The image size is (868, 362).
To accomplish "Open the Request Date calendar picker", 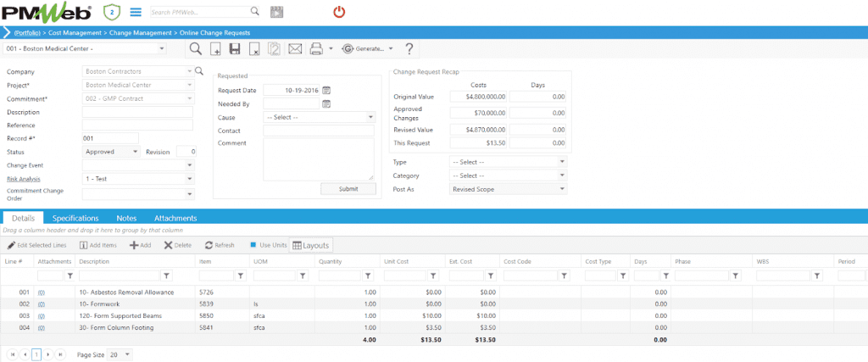I will (x=326, y=90).
